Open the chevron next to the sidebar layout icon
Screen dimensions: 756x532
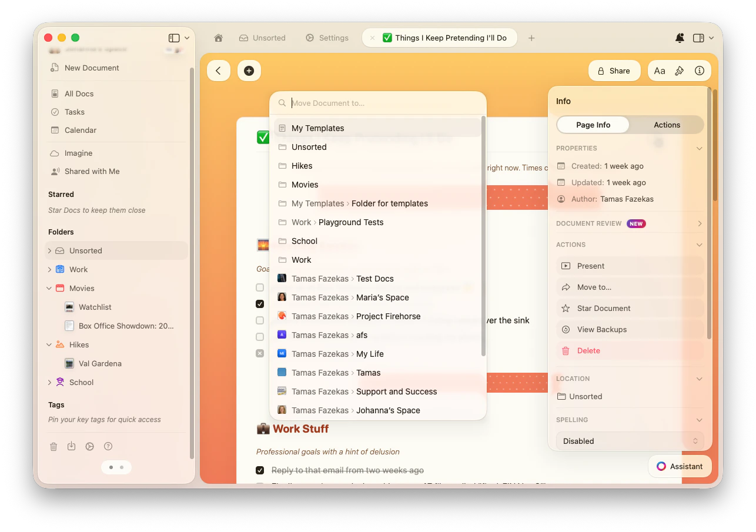[187, 38]
